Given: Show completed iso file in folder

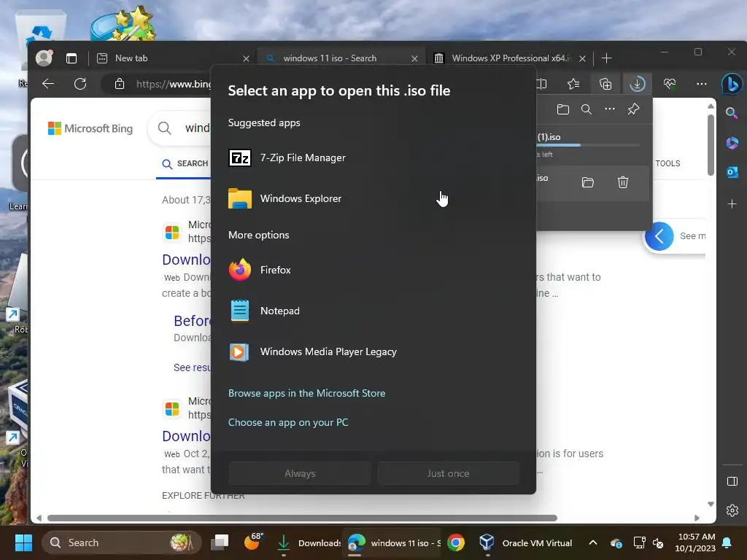Looking at the screenshot, I should pyautogui.click(x=588, y=182).
